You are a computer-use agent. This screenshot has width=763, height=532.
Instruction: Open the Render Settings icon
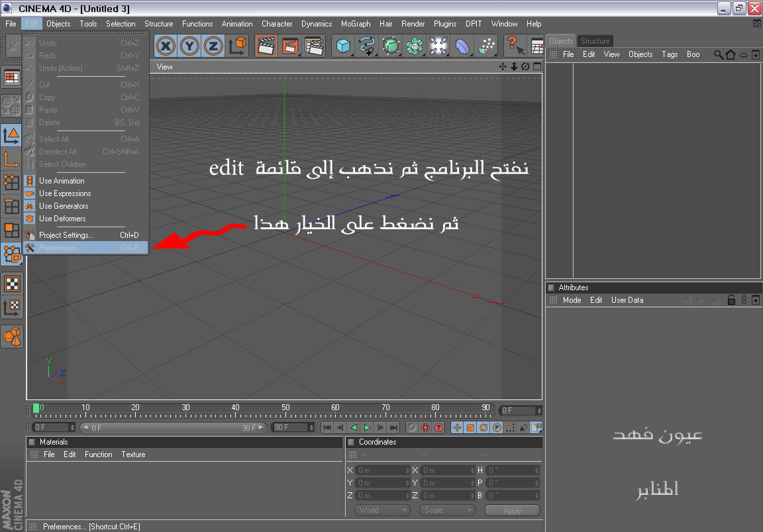314,46
